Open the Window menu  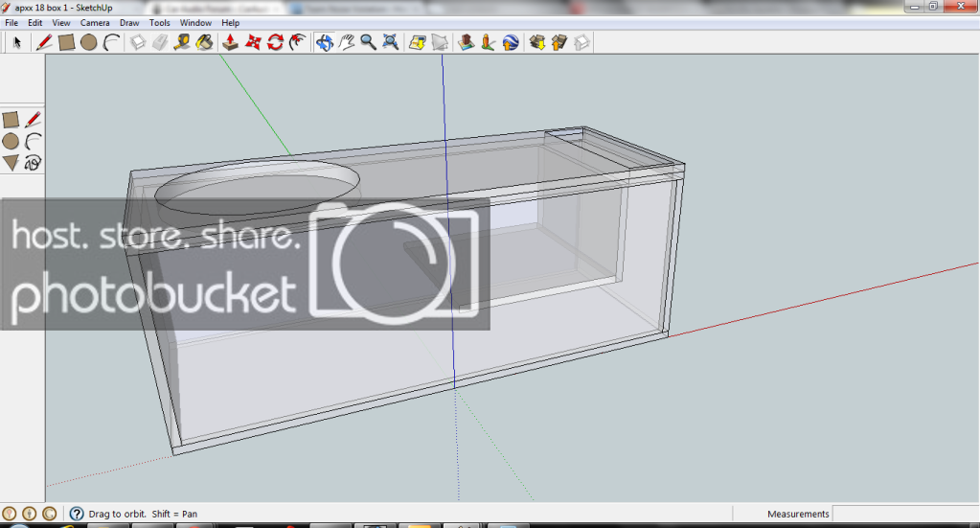195,22
